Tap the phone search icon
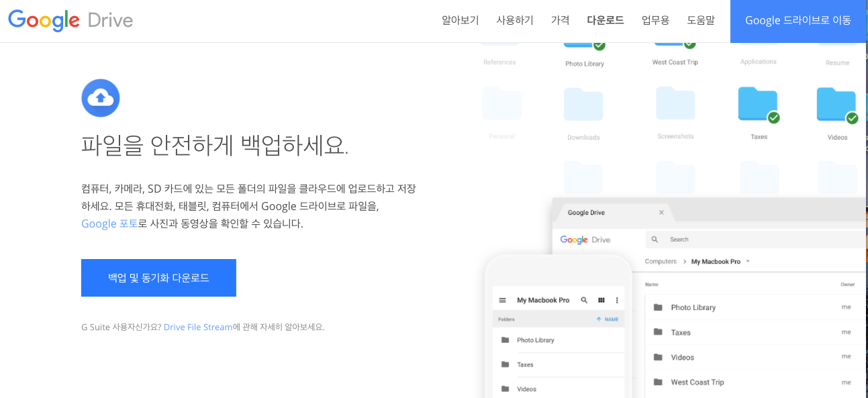The height and width of the screenshot is (398, 868). coord(584,300)
